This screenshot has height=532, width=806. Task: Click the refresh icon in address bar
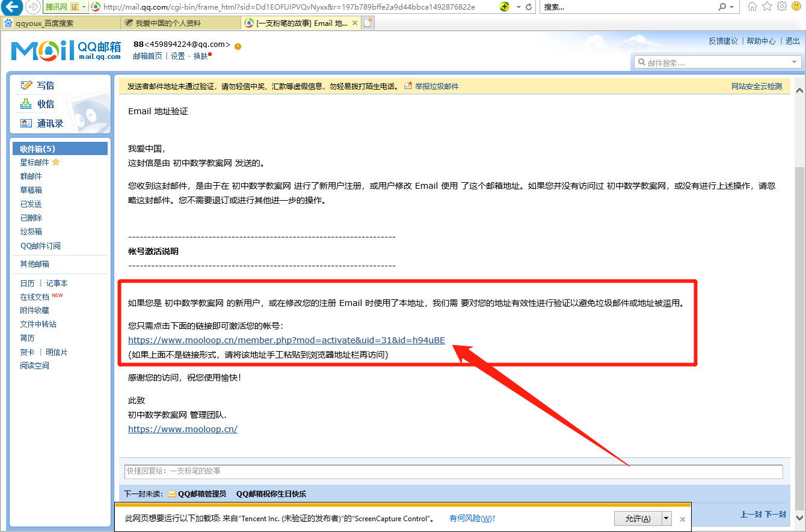pos(529,7)
